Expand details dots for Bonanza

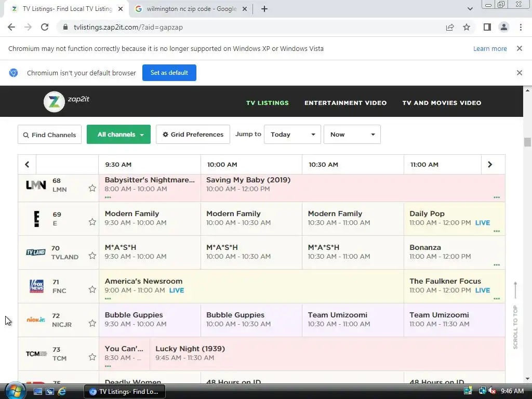[497, 264]
